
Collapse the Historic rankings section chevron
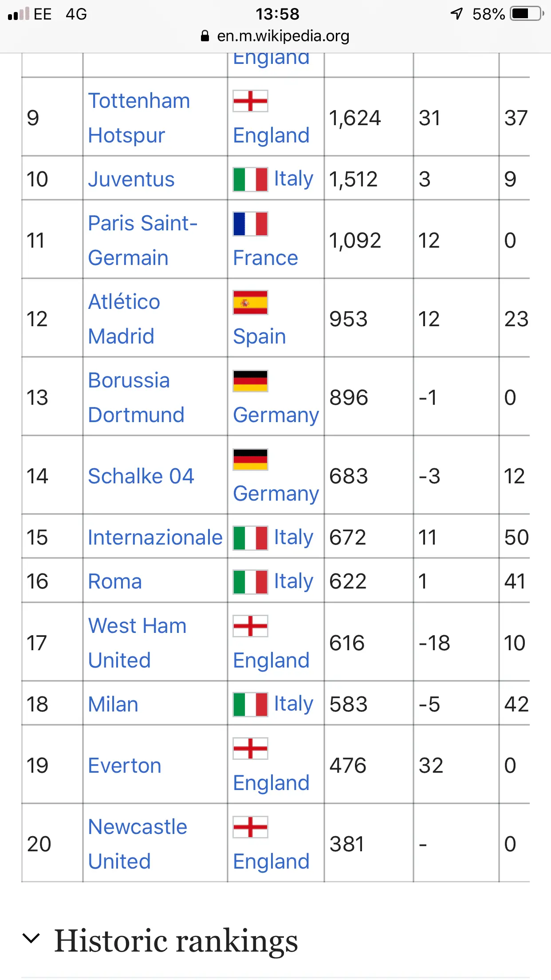(31, 938)
